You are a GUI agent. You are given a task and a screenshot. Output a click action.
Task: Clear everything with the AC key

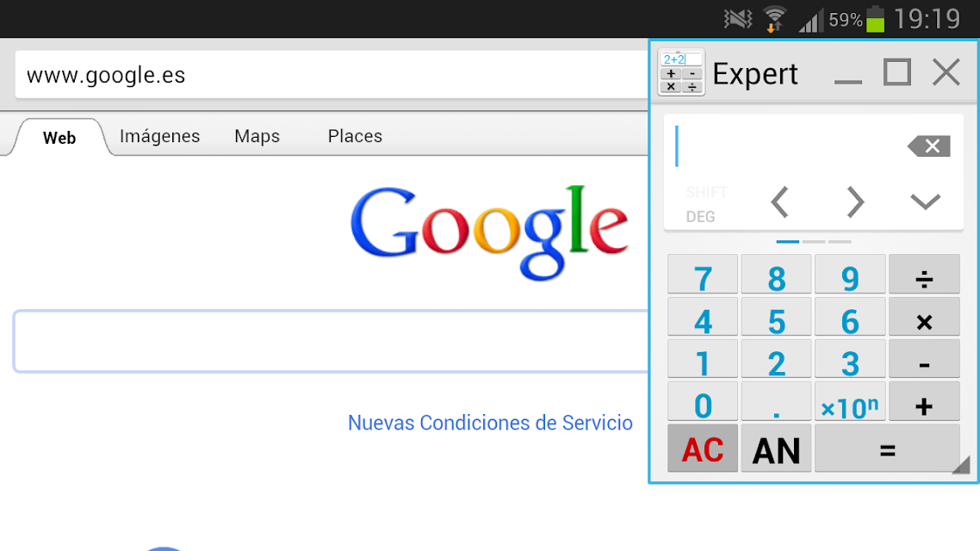tap(703, 449)
